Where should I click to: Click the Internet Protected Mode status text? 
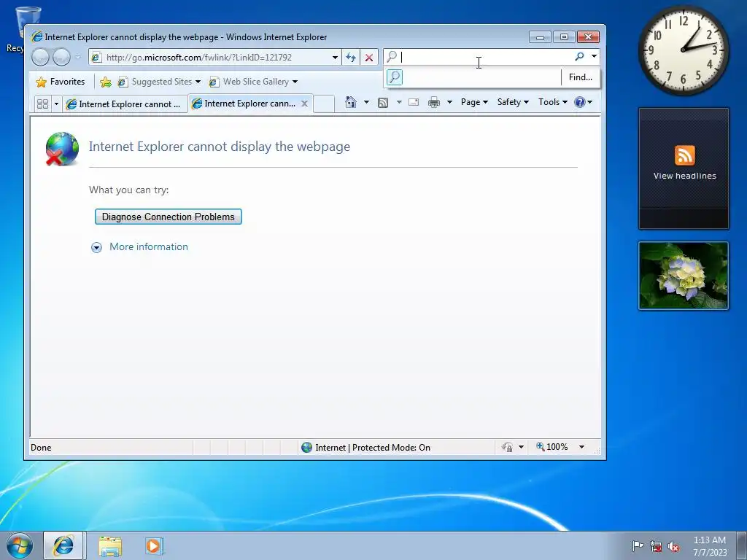(x=373, y=448)
